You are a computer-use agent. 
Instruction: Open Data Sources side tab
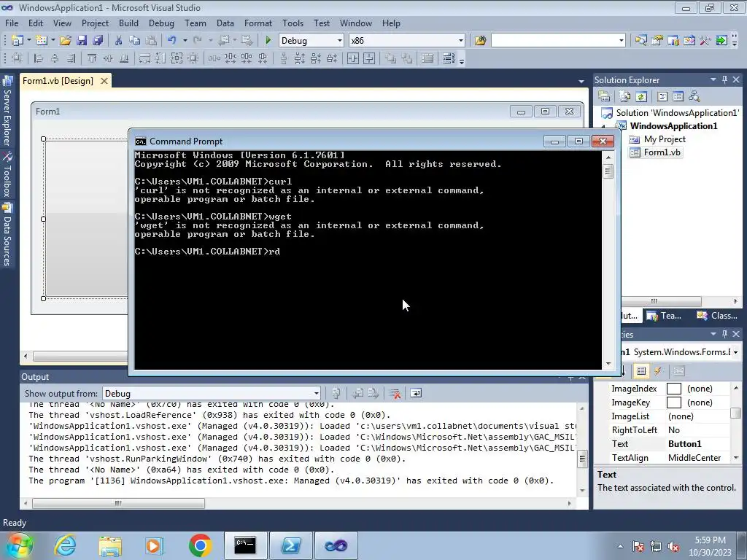(7, 236)
